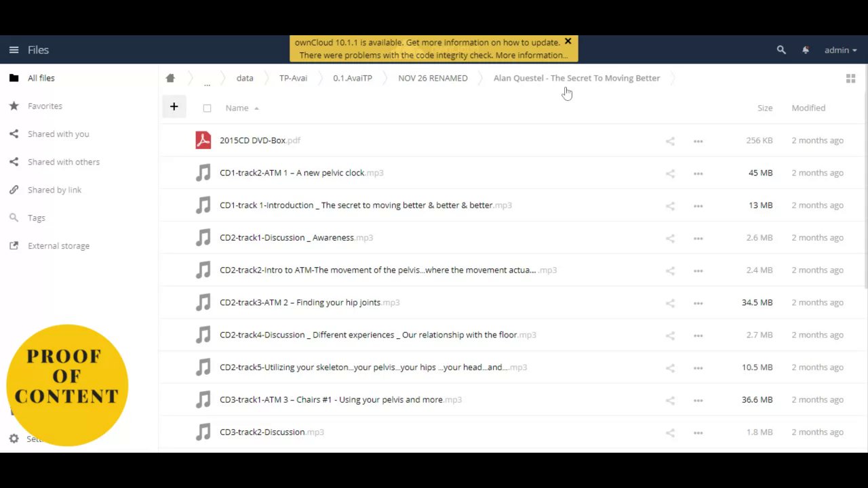Screen dimensions: 868x488
Task: Click the new file plus button
Action: click(174, 106)
